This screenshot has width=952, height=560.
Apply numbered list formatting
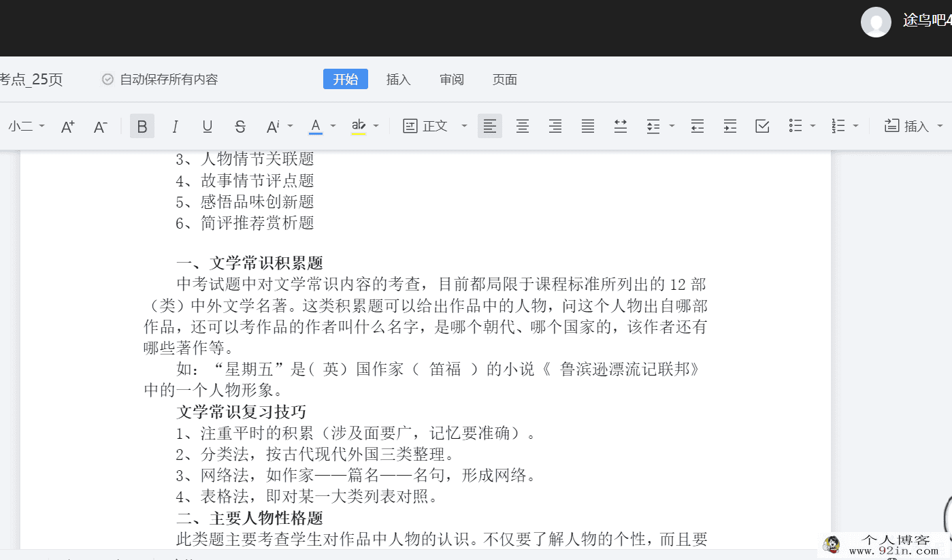tap(838, 126)
